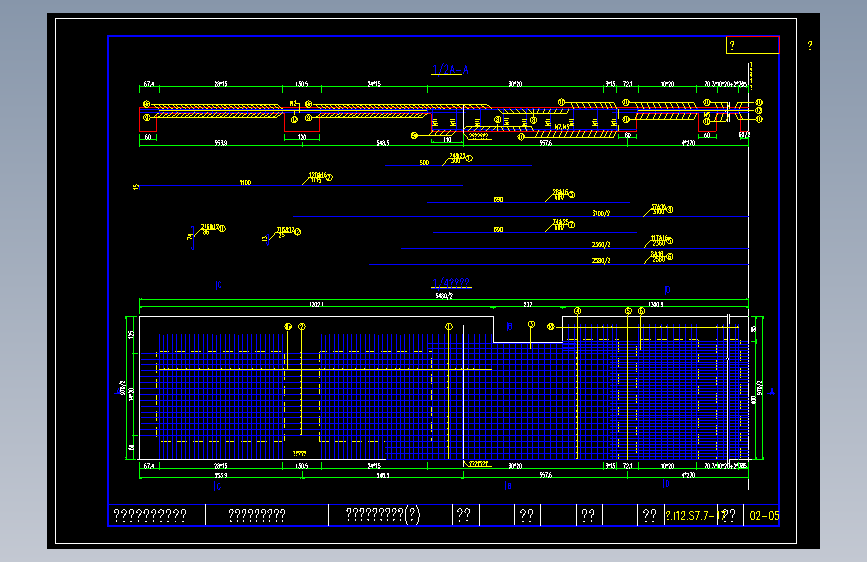This screenshot has width=867, height=562.
Task: Click the 02-05 sheet number in title block
Action: pos(764,516)
